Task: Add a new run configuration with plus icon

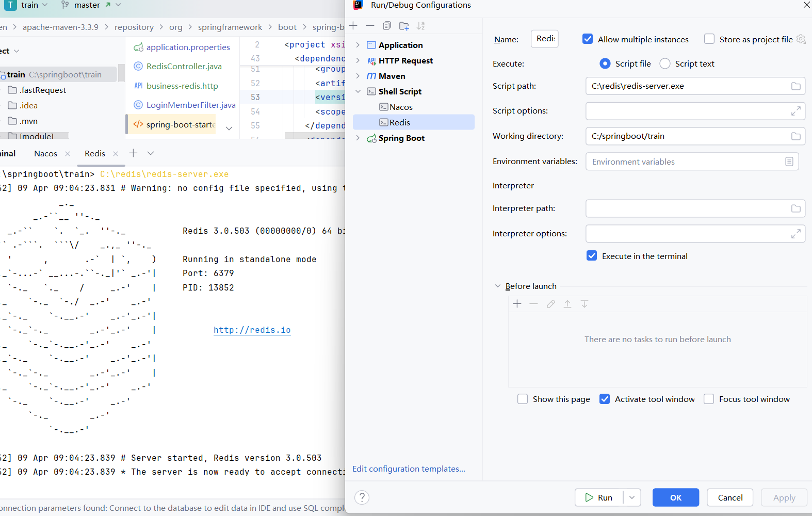Action: (x=353, y=26)
